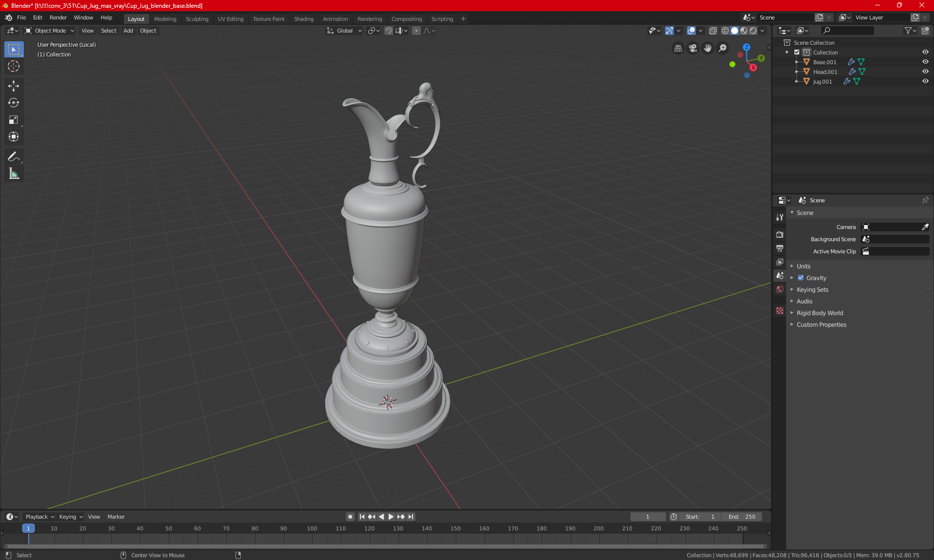Screen dimensions: 934x560
Task: Click the Measure tool icon
Action: pos(13,174)
